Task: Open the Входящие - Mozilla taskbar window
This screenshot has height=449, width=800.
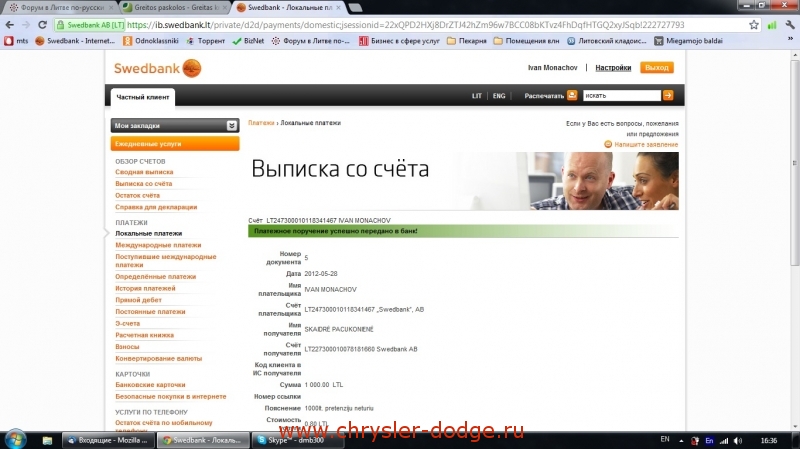Action: tap(108, 440)
